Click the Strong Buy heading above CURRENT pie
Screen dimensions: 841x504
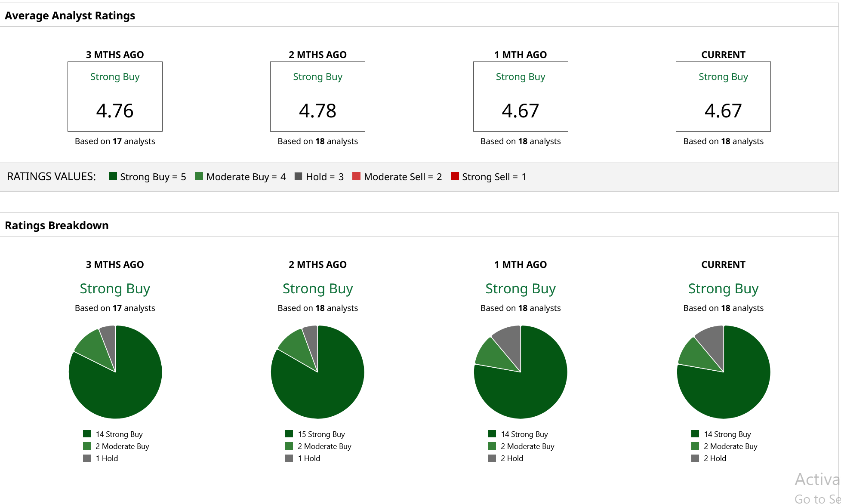coord(723,289)
